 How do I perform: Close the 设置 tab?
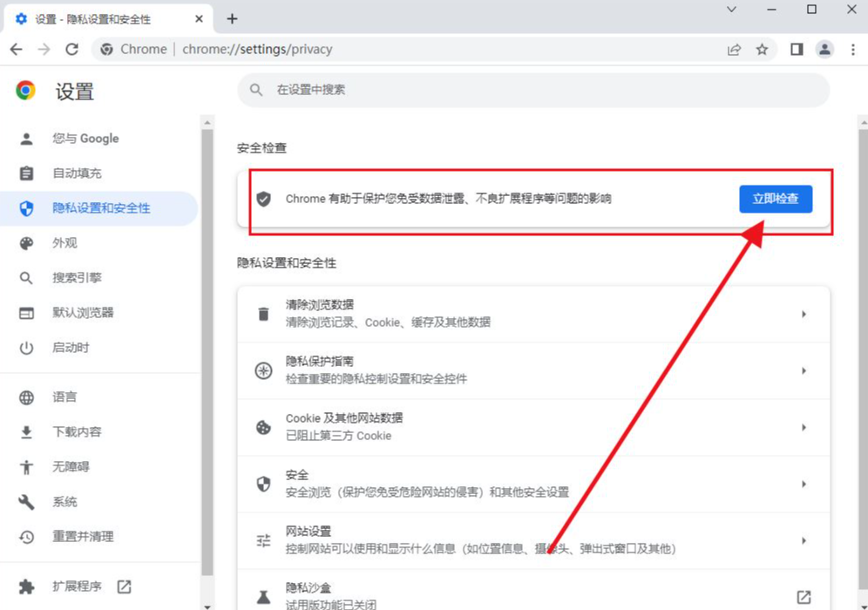pyautogui.click(x=200, y=19)
